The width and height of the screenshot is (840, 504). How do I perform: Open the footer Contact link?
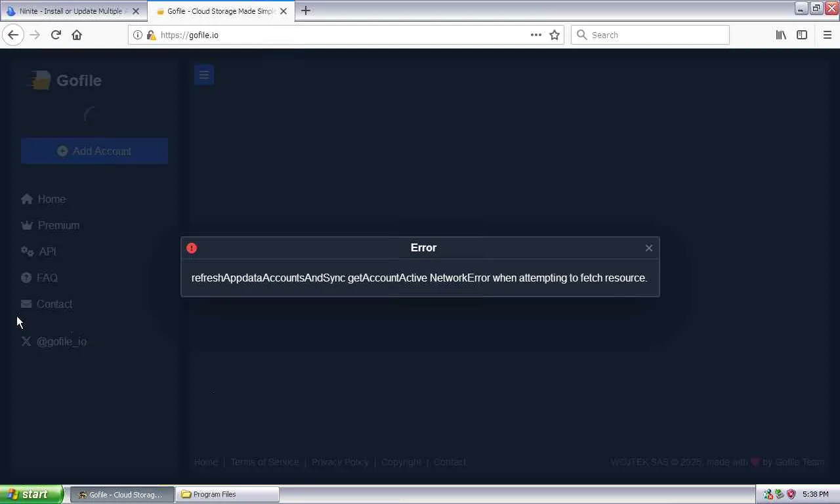coord(450,462)
